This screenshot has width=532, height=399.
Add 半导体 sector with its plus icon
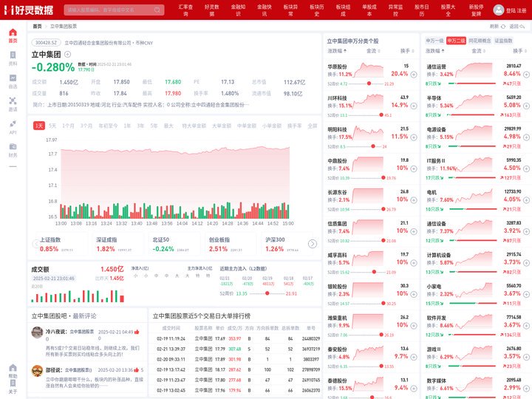tap(526, 106)
